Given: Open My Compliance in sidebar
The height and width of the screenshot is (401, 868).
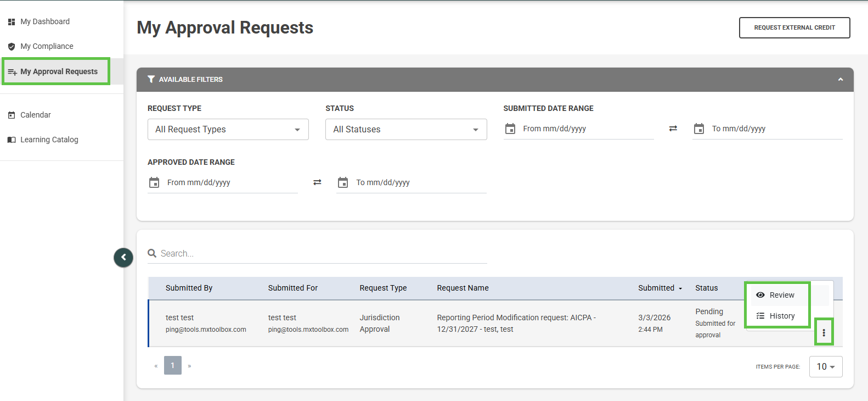Looking at the screenshot, I should click(47, 46).
